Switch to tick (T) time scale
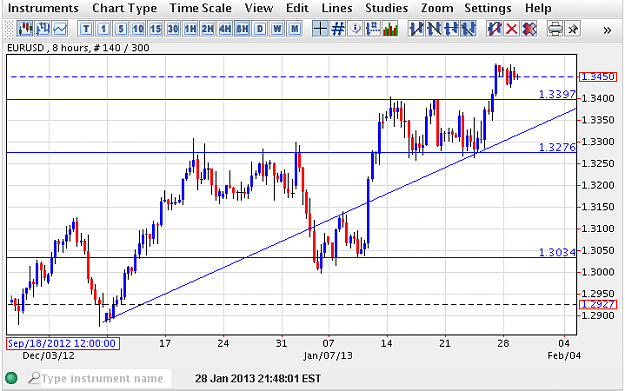The height and width of the screenshot is (391, 625). point(86,29)
